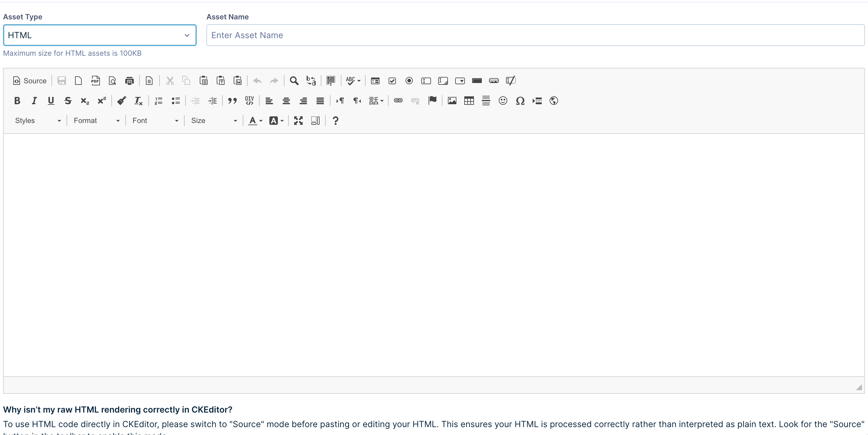Insert a checkbox form element
Screen dimensions: 868x435
(x=392, y=81)
